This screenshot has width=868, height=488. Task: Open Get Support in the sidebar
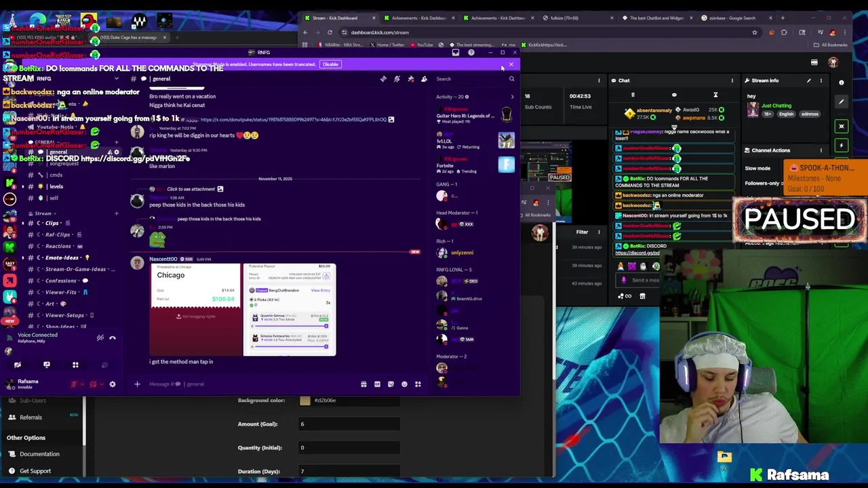click(x=35, y=471)
